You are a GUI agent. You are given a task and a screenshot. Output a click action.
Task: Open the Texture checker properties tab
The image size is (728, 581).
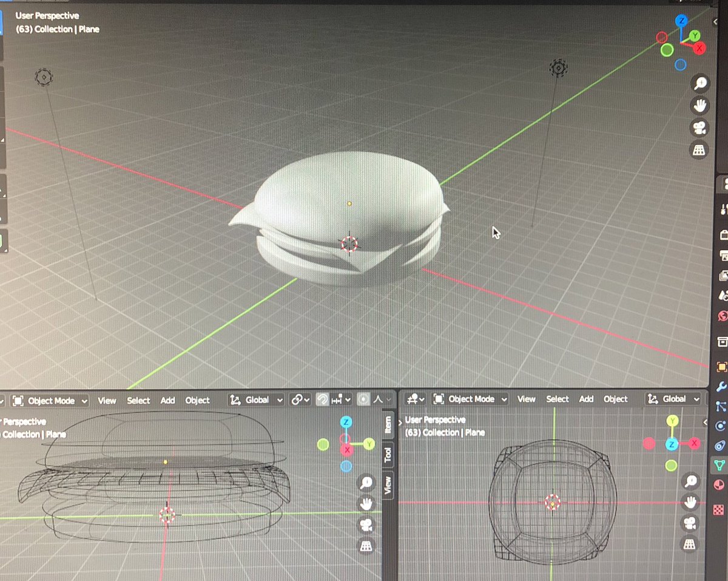pyautogui.click(x=719, y=509)
